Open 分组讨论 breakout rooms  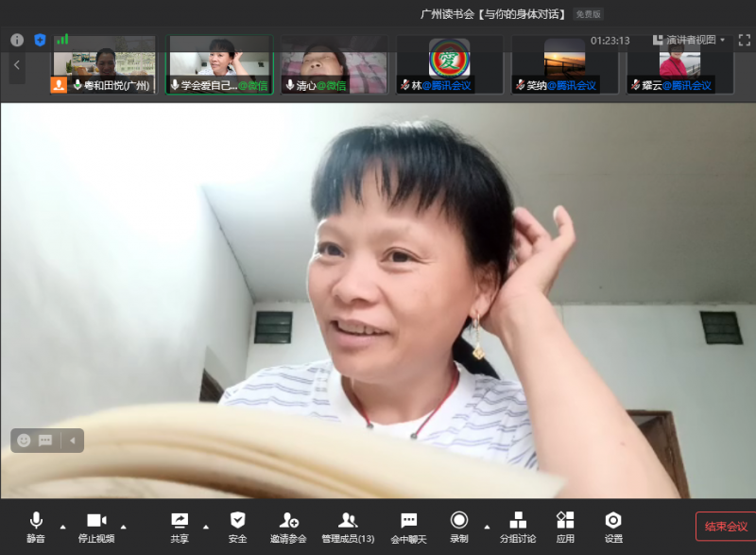[x=518, y=527]
